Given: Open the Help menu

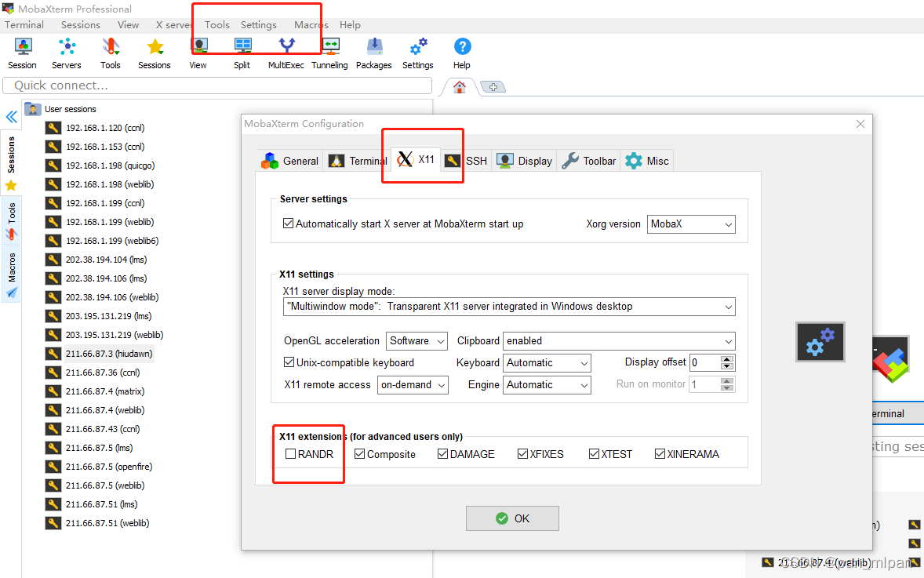Looking at the screenshot, I should (350, 25).
